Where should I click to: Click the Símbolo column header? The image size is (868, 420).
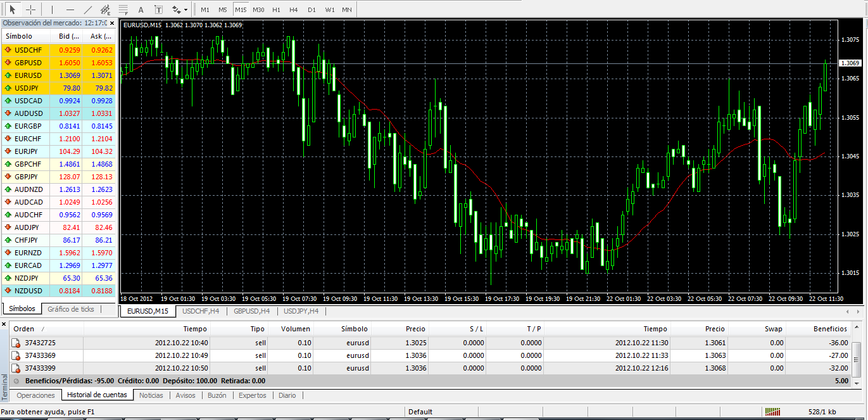[343, 329]
